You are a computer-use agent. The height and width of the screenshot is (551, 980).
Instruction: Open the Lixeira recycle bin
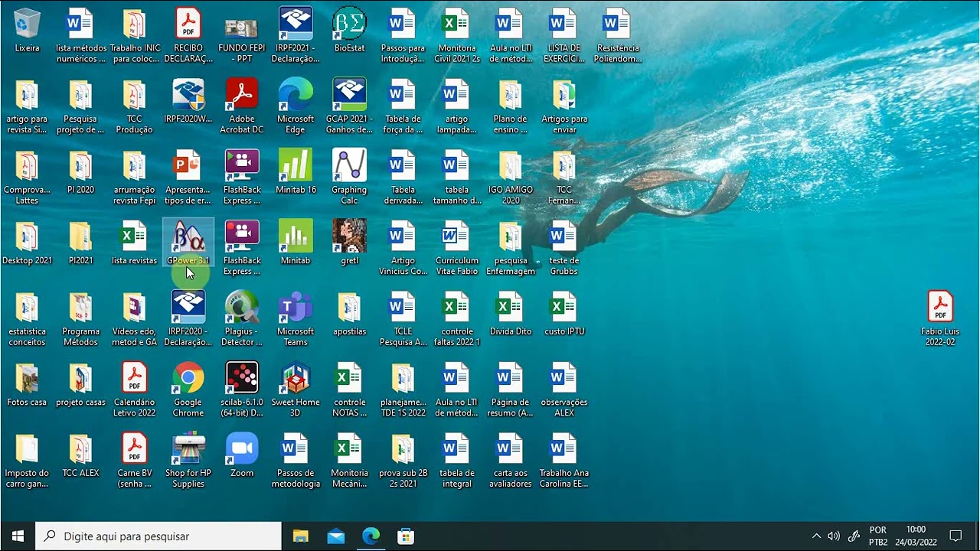tap(27, 31)
